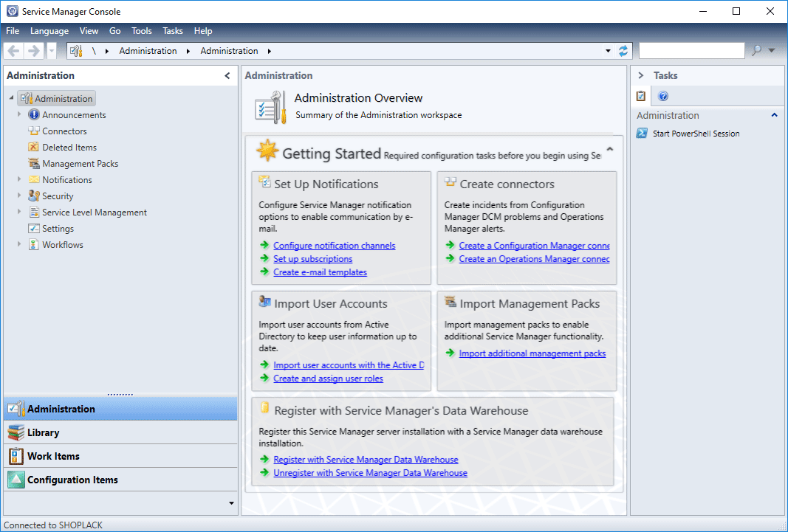Switch to the Library workspace

point(120,432)
